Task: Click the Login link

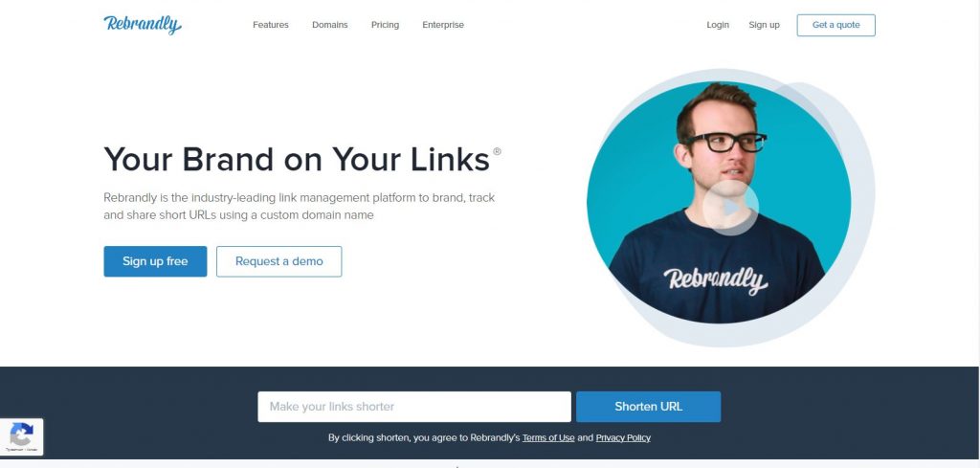Action: [x=718, y=25]
